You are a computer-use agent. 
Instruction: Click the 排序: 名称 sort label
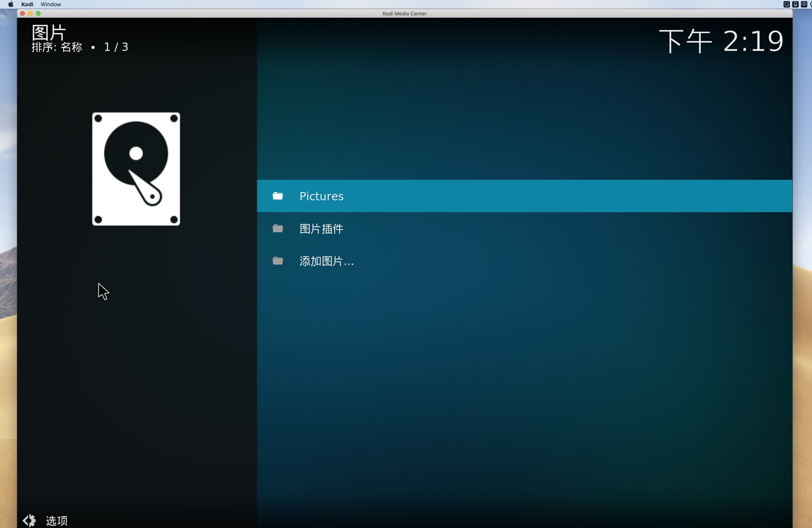tap(57, 47)
